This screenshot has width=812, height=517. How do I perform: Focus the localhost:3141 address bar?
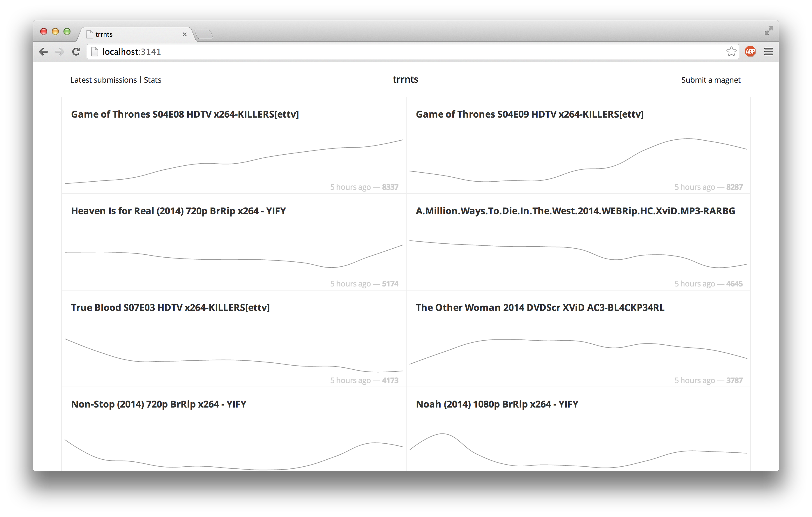pyautogui.click(x=405, y=52)
